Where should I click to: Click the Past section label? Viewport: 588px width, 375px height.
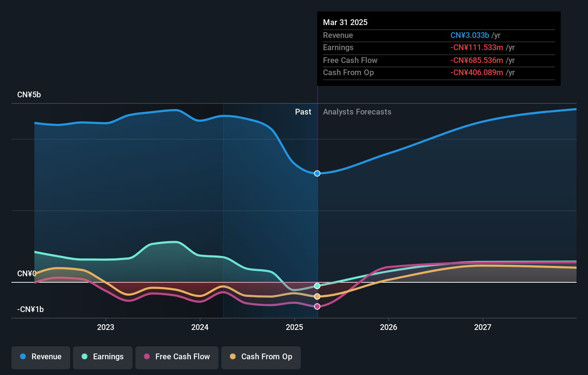coord(303,112)
